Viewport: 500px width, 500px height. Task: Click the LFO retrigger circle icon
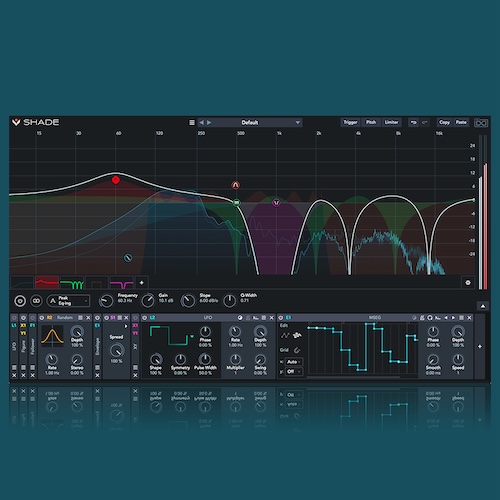[240, 318]
